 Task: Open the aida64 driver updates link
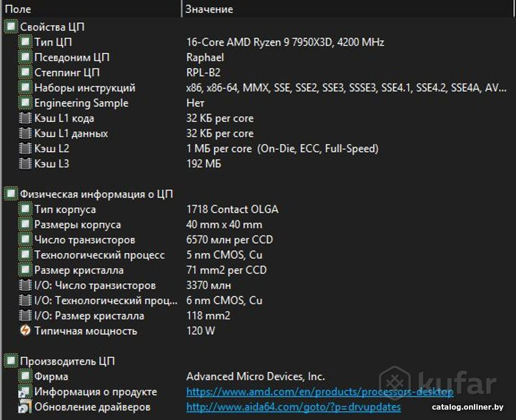coord(293,407)
